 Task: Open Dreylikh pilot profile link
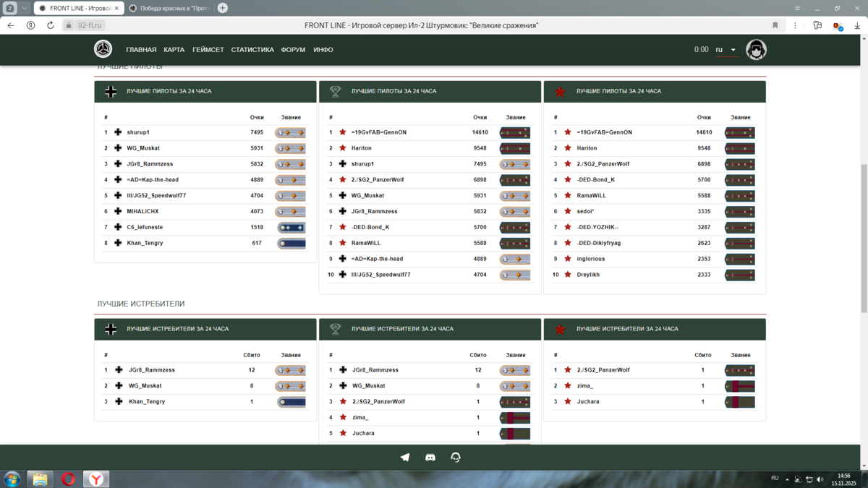pos(588,275)
